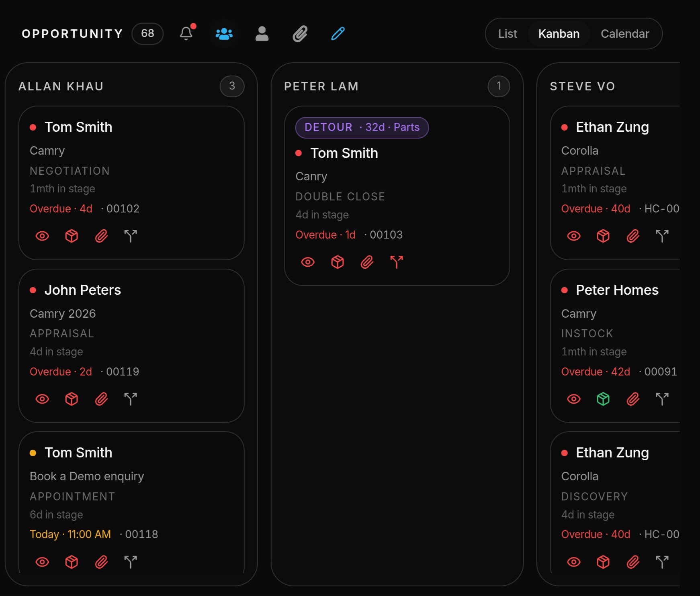
Task: Click the detour fork icon on Peter Homes card
Action: 662,399
